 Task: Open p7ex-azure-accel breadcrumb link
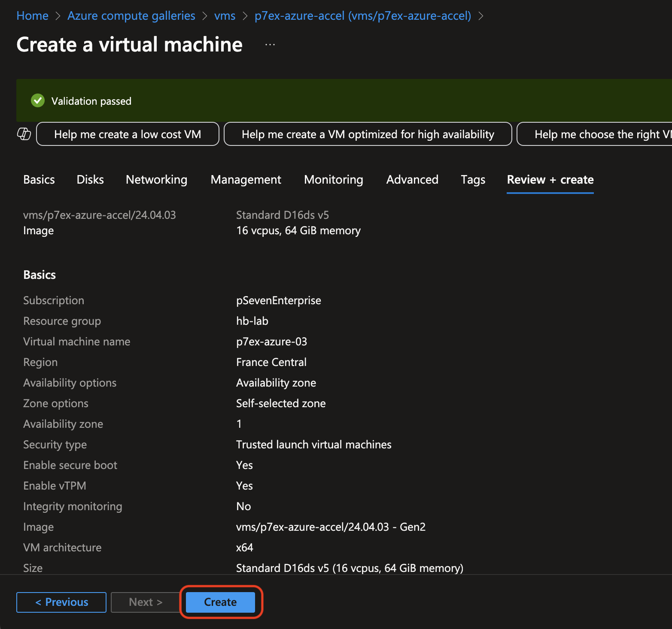362,16
